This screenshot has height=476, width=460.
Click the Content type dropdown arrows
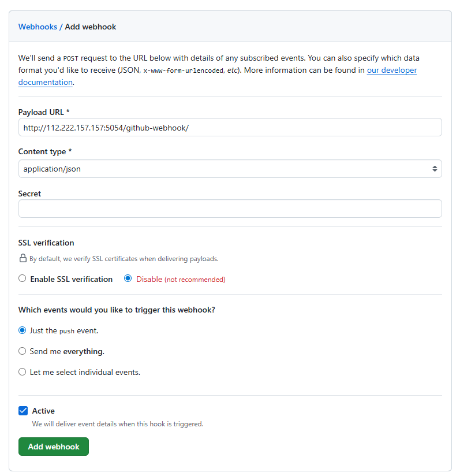435,169
